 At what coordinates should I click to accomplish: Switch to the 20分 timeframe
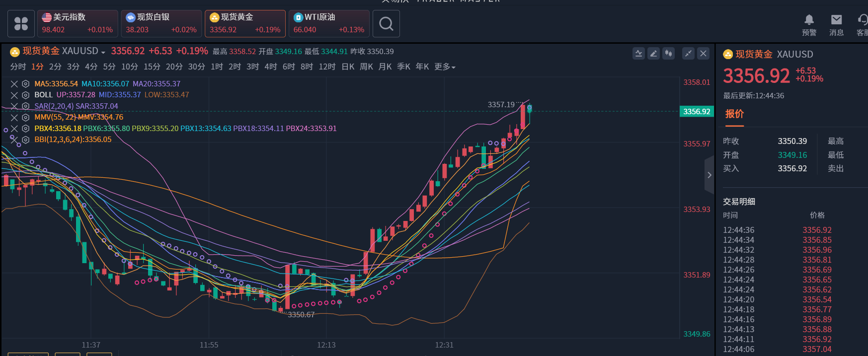pyautogui.click(x=174, y=67)
